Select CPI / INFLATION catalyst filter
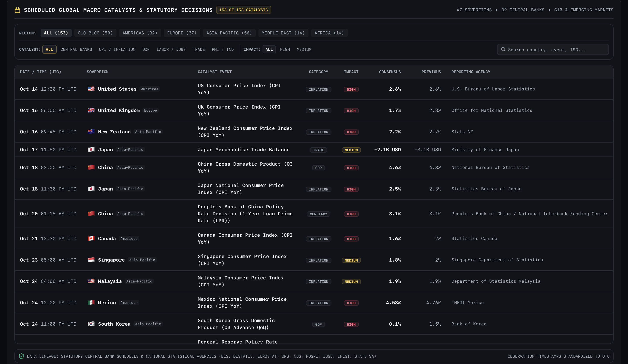The height and width of the screenshot is (364, 628). (117, 49)
